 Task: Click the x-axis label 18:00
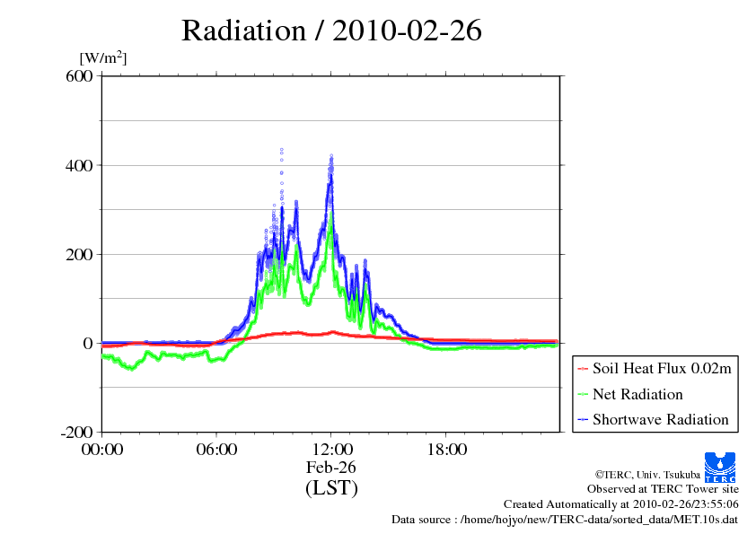point(447,450)
